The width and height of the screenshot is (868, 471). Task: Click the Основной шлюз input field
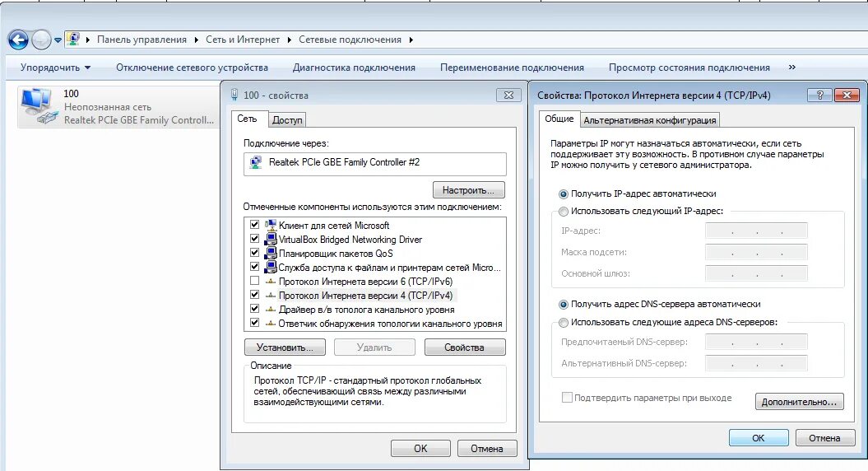tap(756, 273)
